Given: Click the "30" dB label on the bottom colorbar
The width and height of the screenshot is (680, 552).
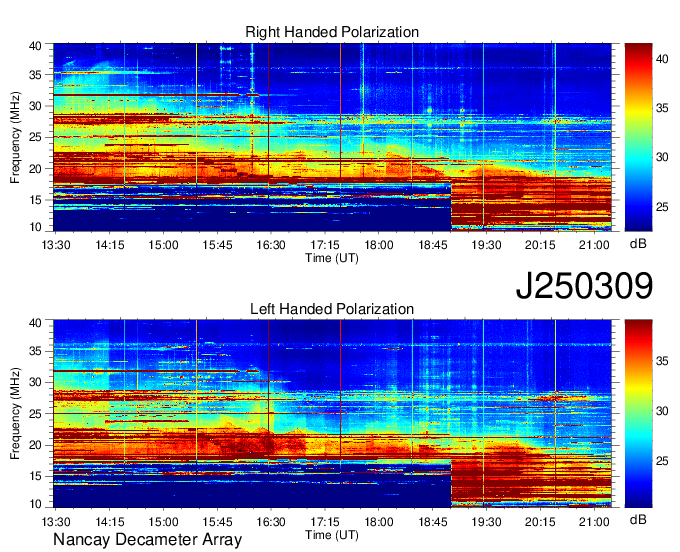Looking at the screenshot, I should (662, 411).
